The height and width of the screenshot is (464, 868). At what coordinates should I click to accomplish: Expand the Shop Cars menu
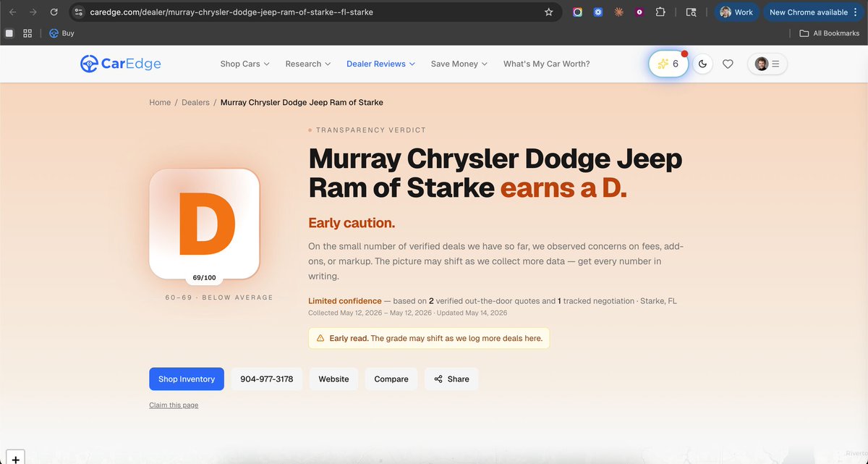click(244, 64)
